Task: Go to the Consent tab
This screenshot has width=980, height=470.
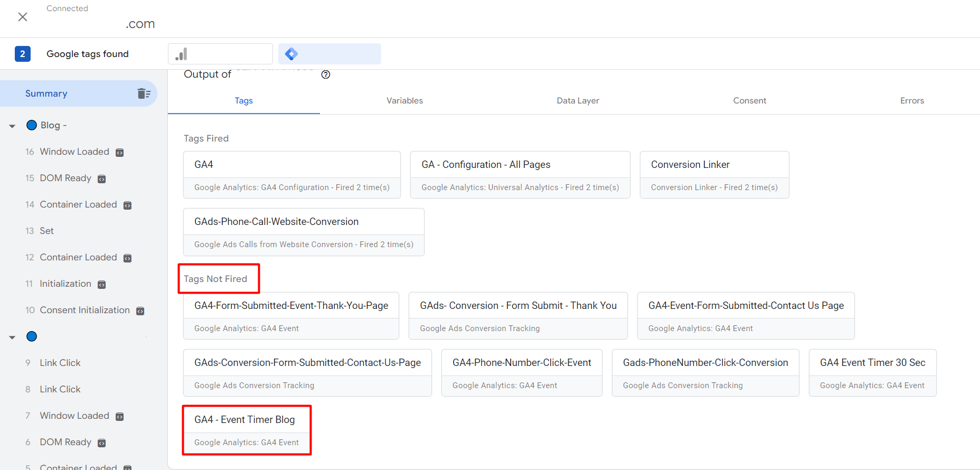Action: 749,100
